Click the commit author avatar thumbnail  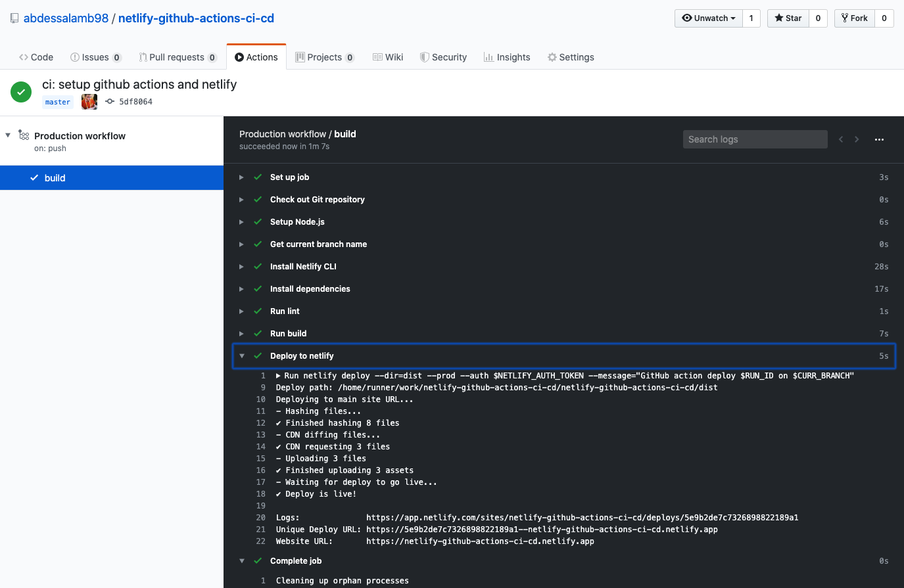coord(89,102)
